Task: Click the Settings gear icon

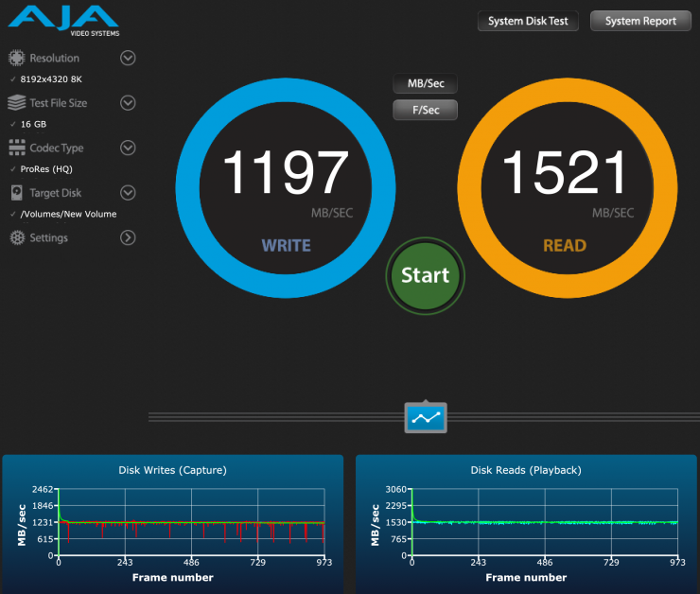Action: [16, 238]
